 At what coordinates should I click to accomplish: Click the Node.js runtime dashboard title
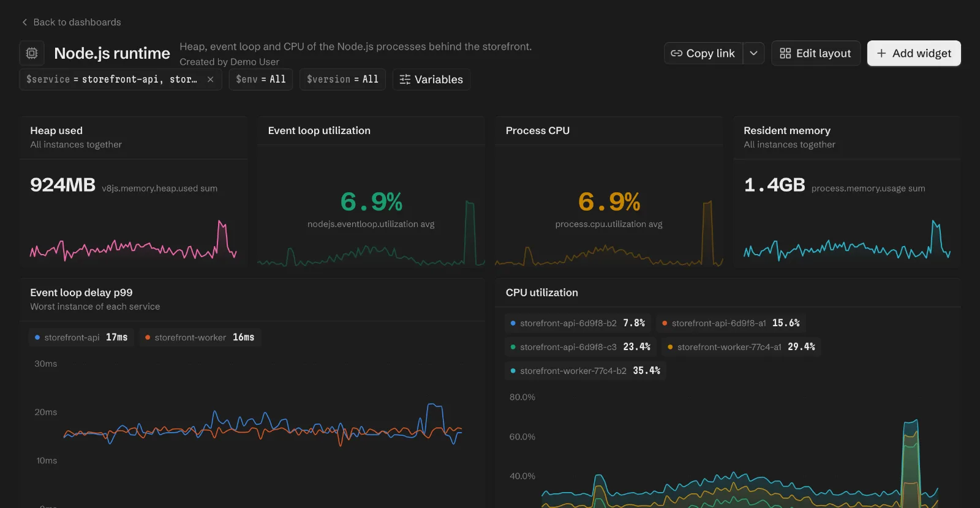[112, 53]
